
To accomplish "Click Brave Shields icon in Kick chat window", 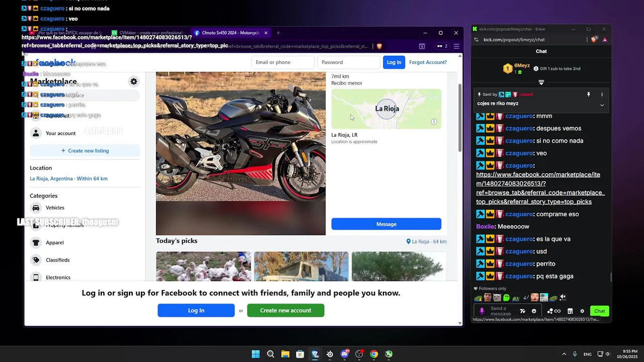I will point(595,39).
